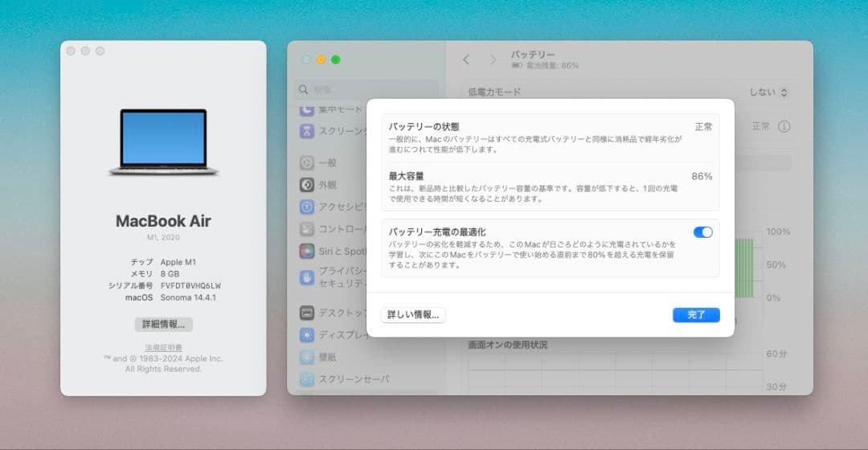Click the 詳しい情報... button in dialog
The height and width of the screenshot is (450, 868).
[413, 315]
